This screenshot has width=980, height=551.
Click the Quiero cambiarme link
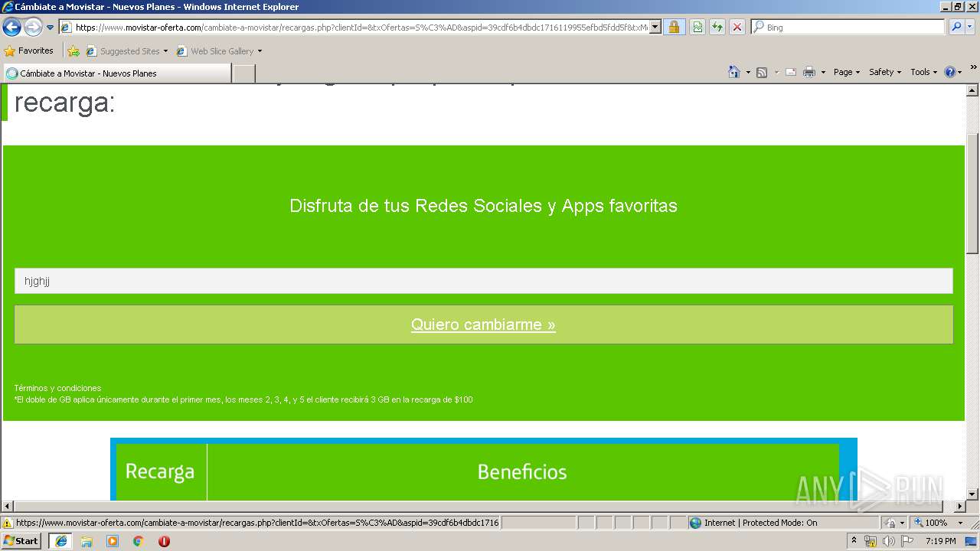pyautogui.click(x=483, y=324)
